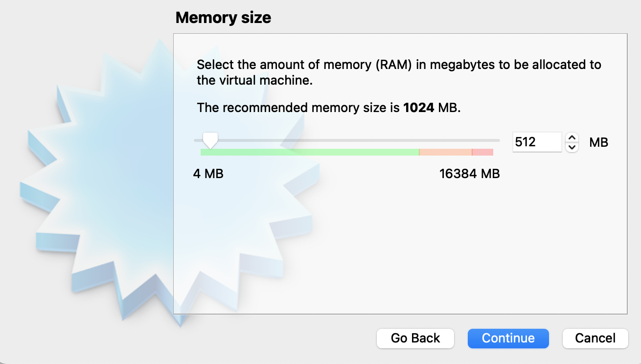Click the 16384 MB maximum label
The width and height of the screenshot is (641, 364).
pos(470,174)
